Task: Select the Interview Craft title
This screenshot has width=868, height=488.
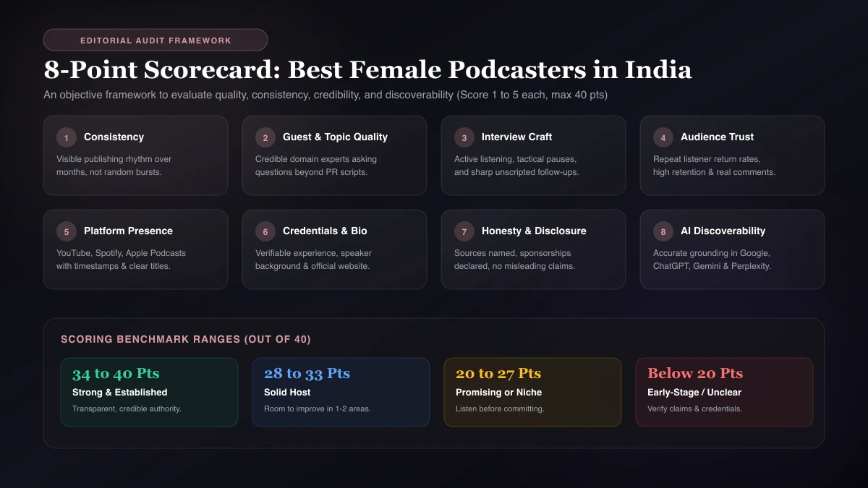Action: coord(516,137)
